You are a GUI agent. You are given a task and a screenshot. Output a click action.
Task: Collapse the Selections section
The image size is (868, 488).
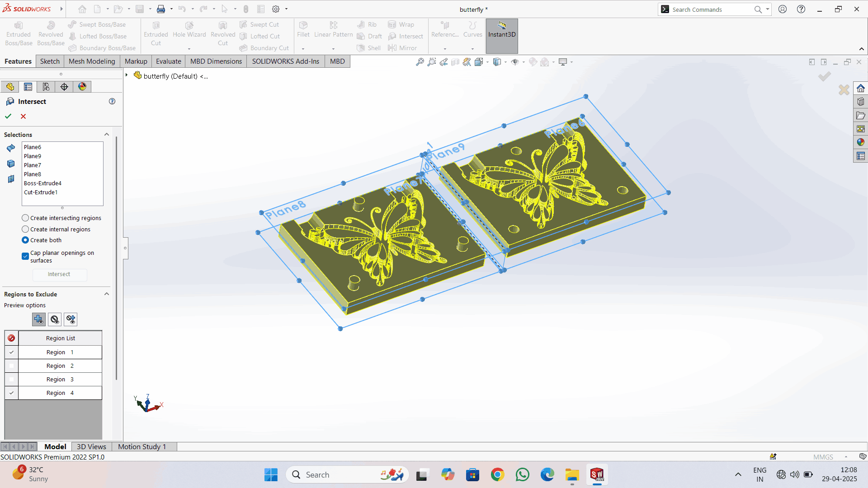(x=107, y=134)
